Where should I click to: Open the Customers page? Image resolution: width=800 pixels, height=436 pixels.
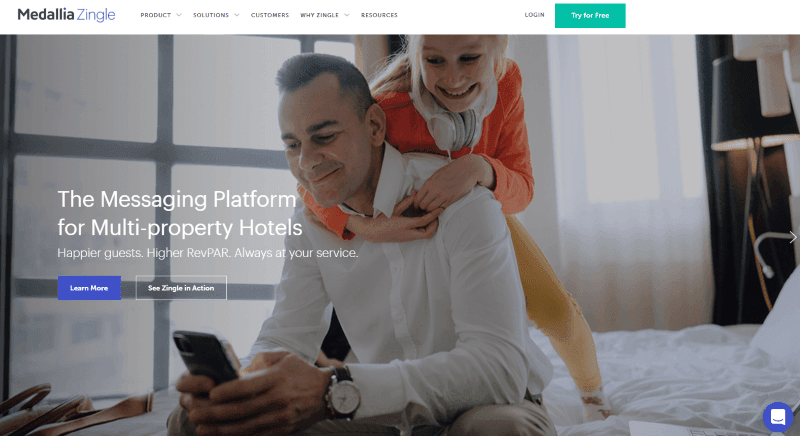point(270,15)
